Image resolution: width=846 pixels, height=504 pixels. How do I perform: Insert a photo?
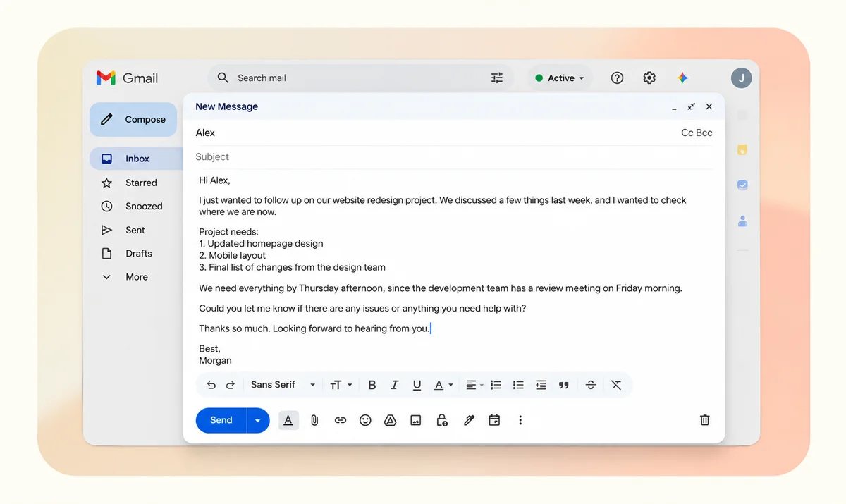click(416, 420)
